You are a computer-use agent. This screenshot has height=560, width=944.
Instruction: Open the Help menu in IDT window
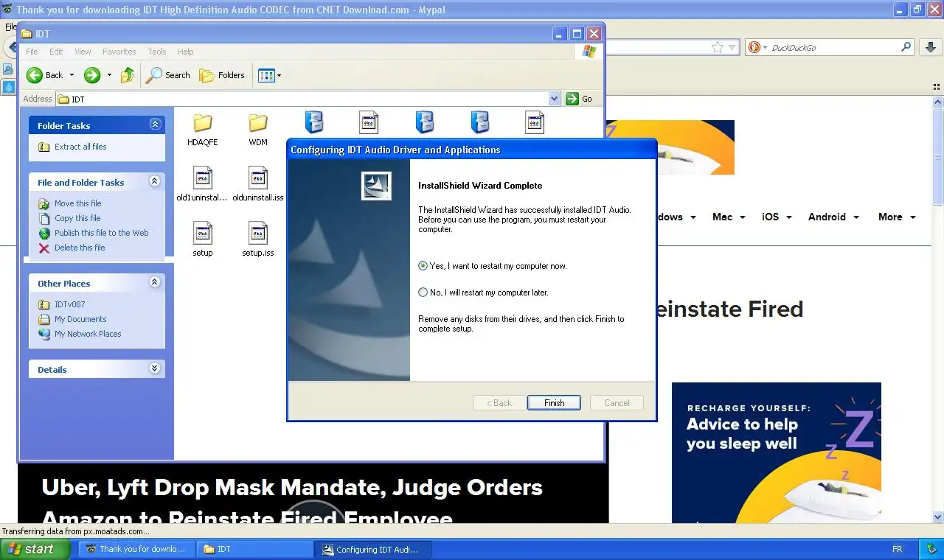tap(185, 52)
